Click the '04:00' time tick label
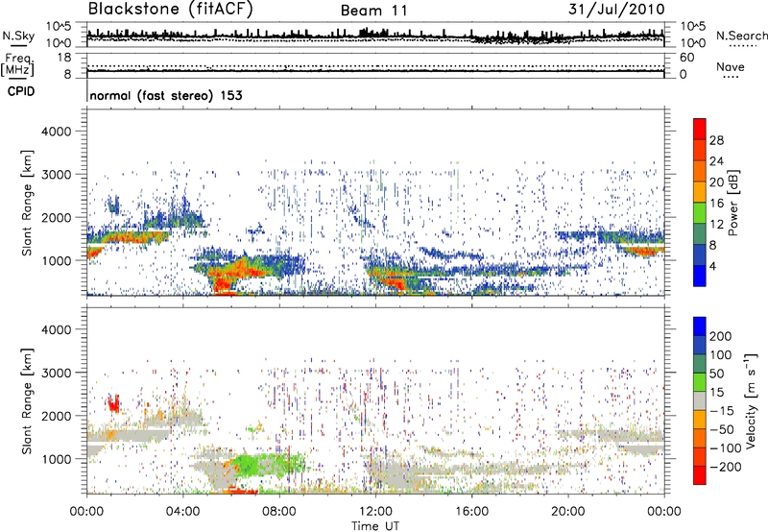The height and width of the screenshot is (532, 768). (x=182, y=512)
